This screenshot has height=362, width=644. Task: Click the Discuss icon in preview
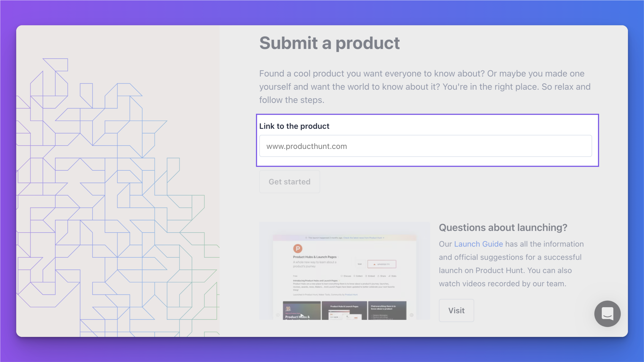[342, 276]
